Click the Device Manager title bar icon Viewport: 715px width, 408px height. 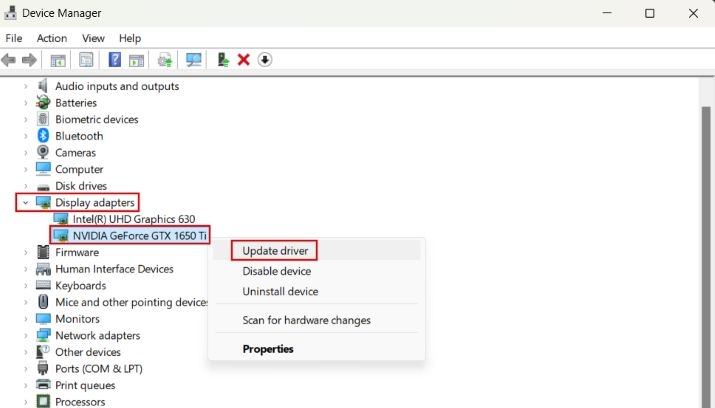coord(10,13)
